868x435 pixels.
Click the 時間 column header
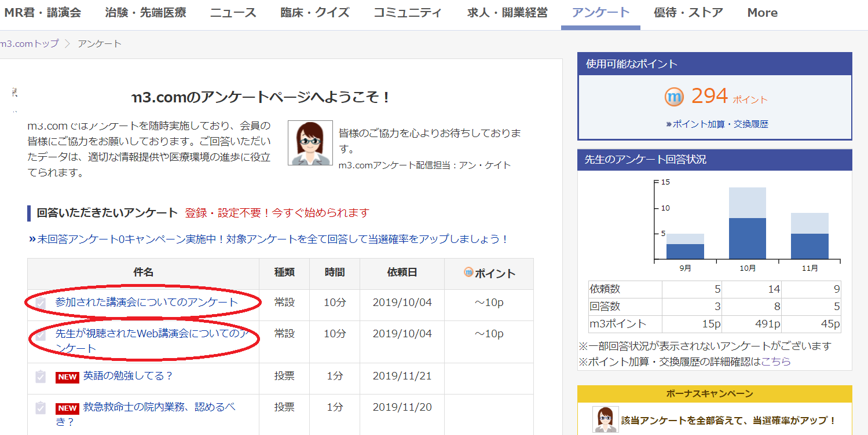[x=335, y=272]
